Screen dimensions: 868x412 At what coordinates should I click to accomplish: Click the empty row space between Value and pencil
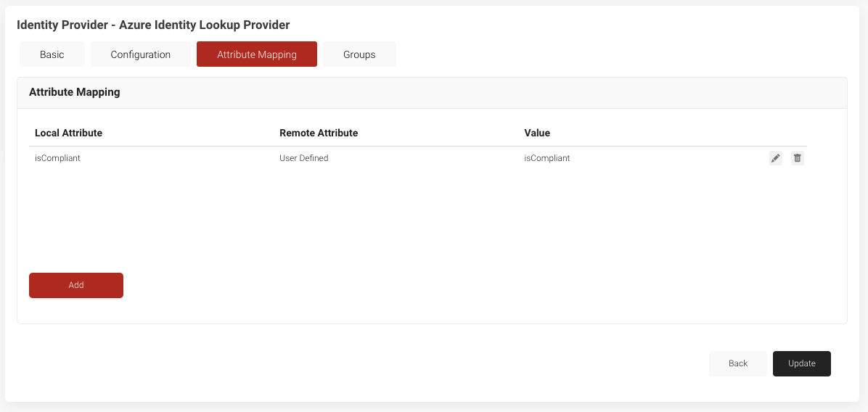(x=668, y=158)
